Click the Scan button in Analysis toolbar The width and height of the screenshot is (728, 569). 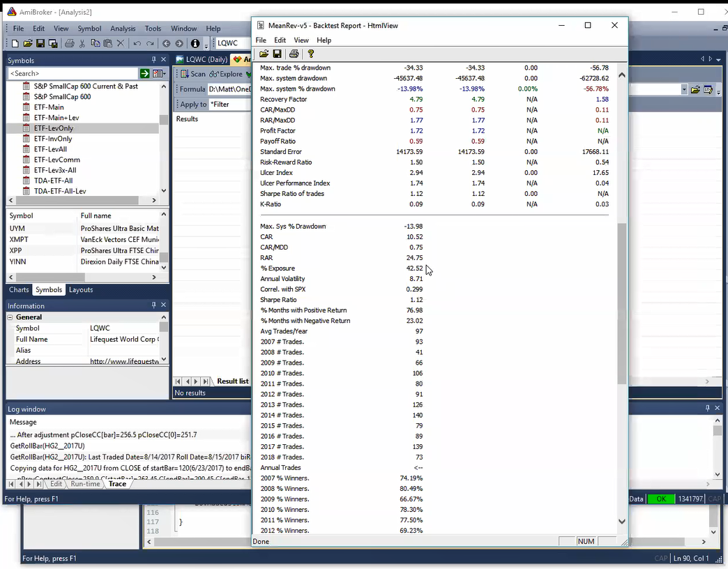tap(192, 74)
